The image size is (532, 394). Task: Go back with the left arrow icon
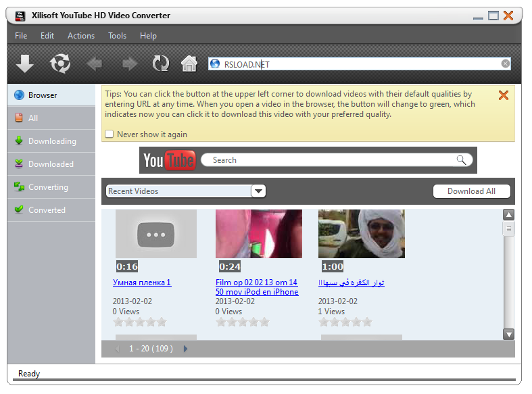tap(95, 64)
